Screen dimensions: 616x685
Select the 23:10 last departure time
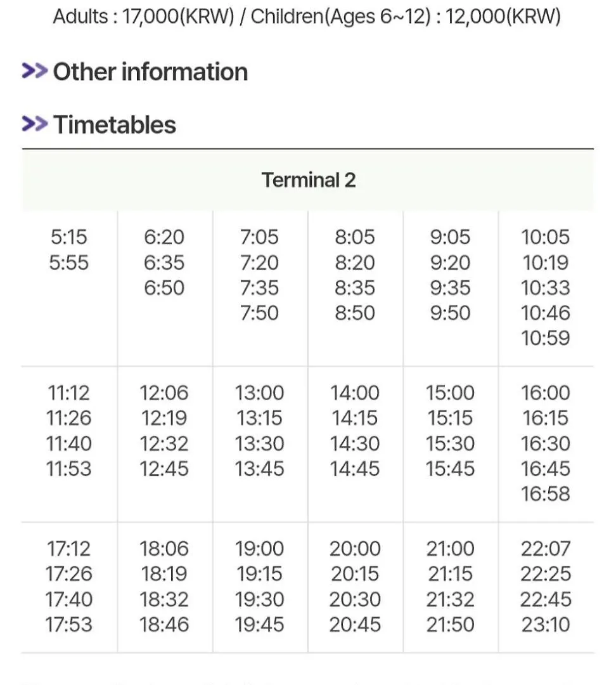pyautogui.click(x=546, y=624)
